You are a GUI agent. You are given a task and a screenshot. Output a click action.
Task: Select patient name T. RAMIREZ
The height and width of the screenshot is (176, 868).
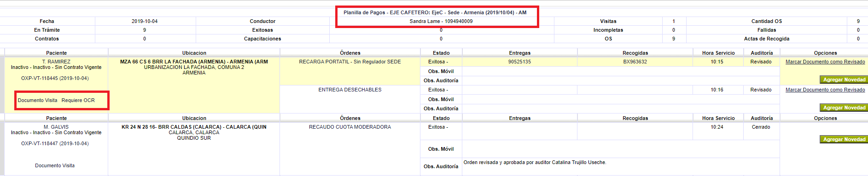[x=56, y=62]
